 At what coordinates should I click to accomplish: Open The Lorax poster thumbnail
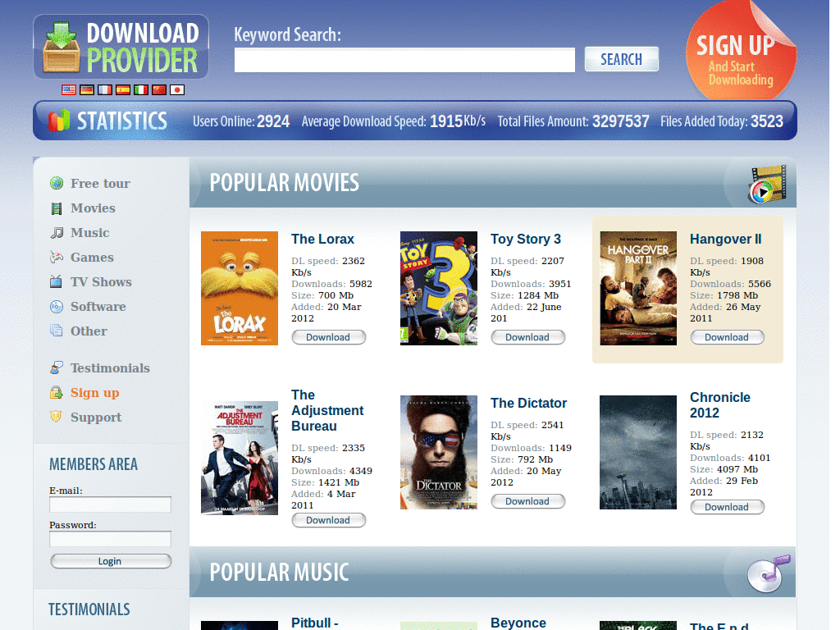(240, 288)
